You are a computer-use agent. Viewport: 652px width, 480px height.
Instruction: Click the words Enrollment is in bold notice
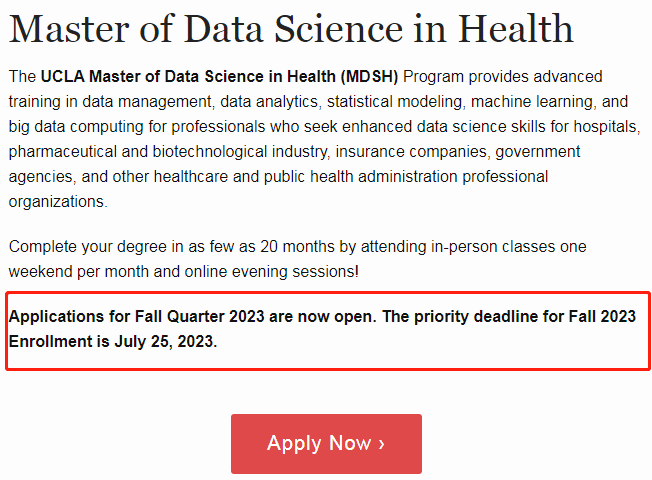click(x=59, y=341)
